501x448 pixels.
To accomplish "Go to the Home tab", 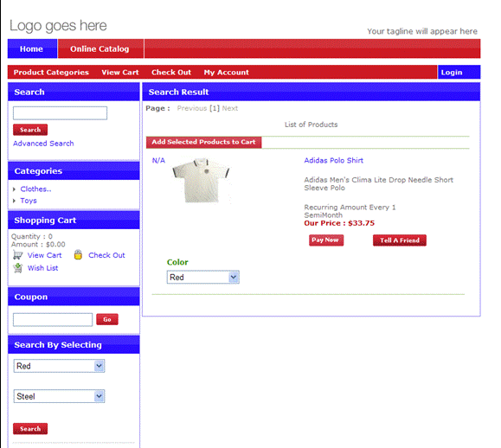I will click(32, 48).
